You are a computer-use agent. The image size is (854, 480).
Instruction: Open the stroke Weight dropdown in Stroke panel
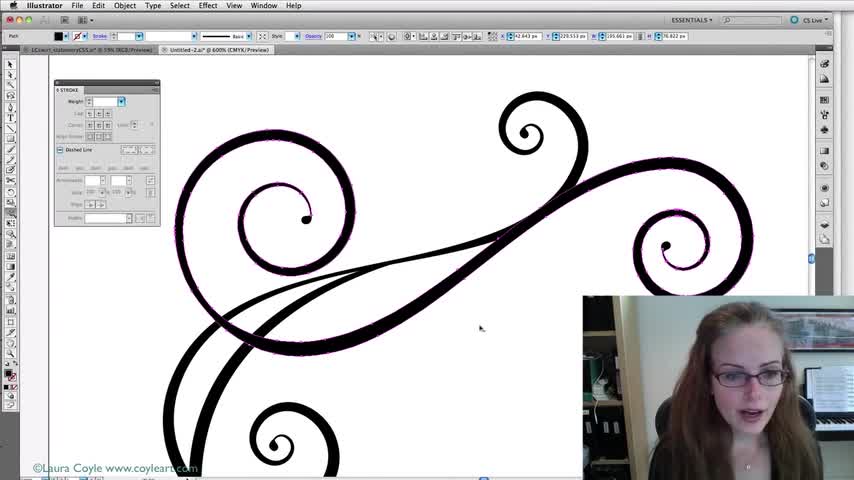121,102
